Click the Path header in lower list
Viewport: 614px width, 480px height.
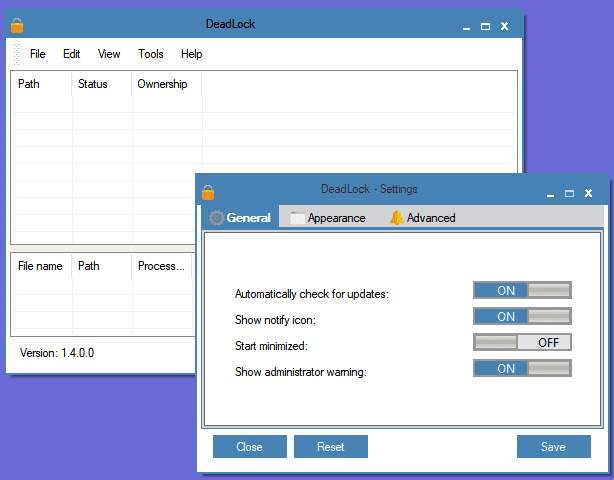point(102,266)
